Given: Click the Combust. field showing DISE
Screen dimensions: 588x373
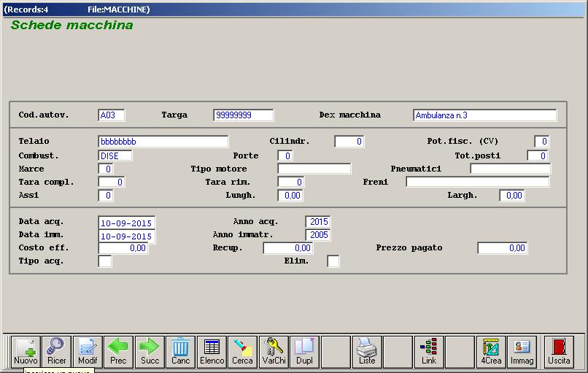Looking at the screenshot, I should pos(115,155).
